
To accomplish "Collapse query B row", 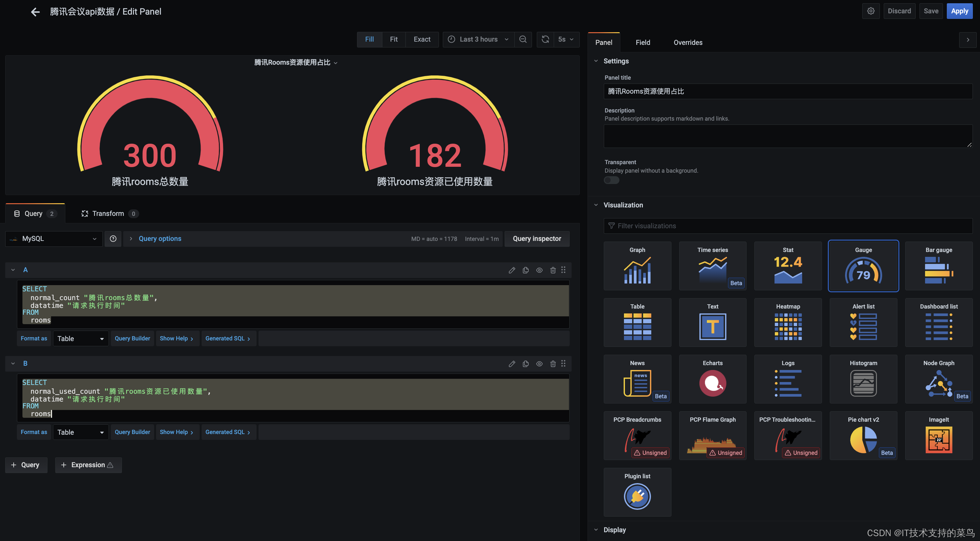I will [13, 363].
